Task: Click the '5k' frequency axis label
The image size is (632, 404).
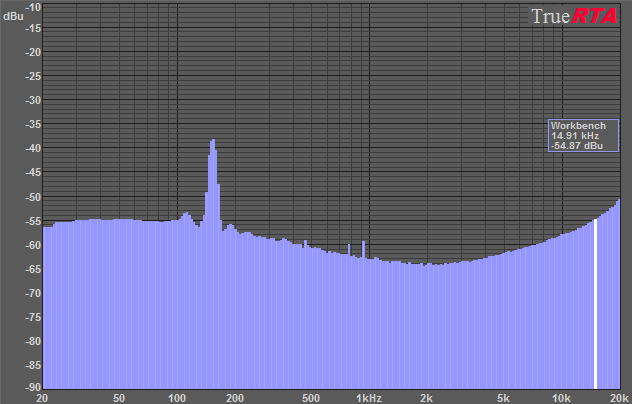Action: (503, 398)
